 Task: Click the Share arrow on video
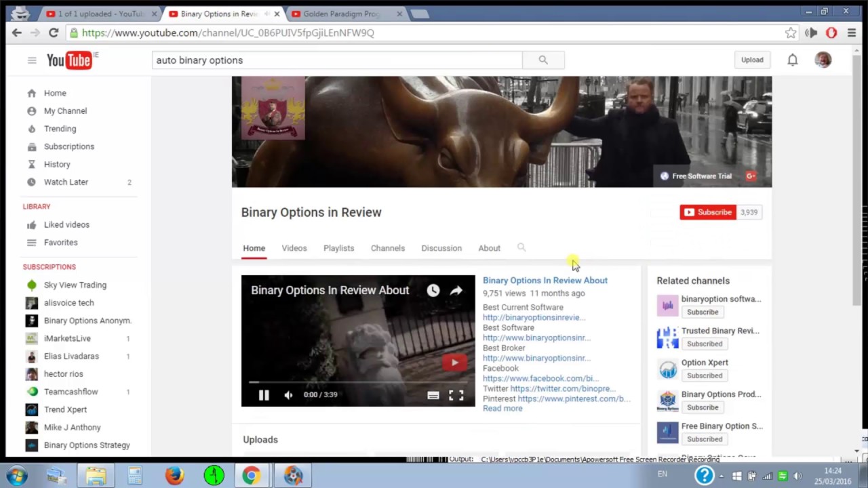(456, 290)
